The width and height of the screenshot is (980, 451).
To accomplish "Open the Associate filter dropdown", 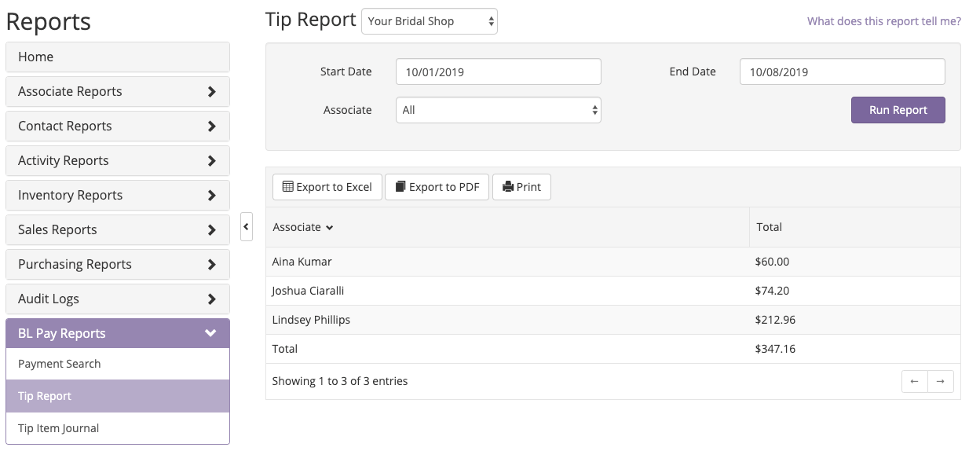I will coord(499,110).
